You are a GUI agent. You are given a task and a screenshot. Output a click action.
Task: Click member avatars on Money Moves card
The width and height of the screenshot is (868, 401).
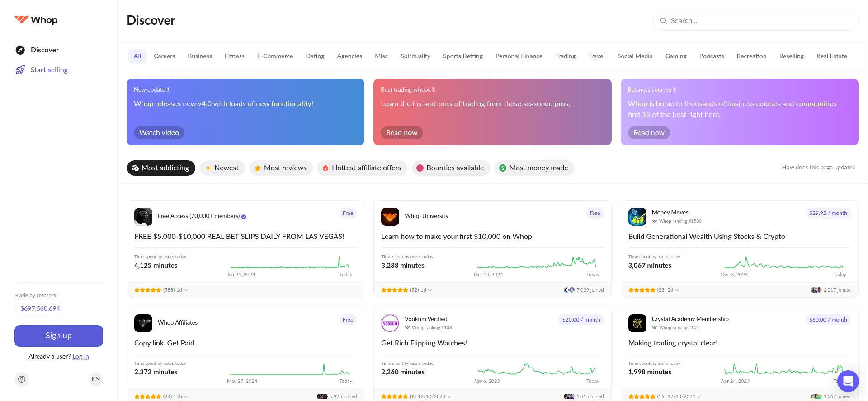click(x=816, y=290)
